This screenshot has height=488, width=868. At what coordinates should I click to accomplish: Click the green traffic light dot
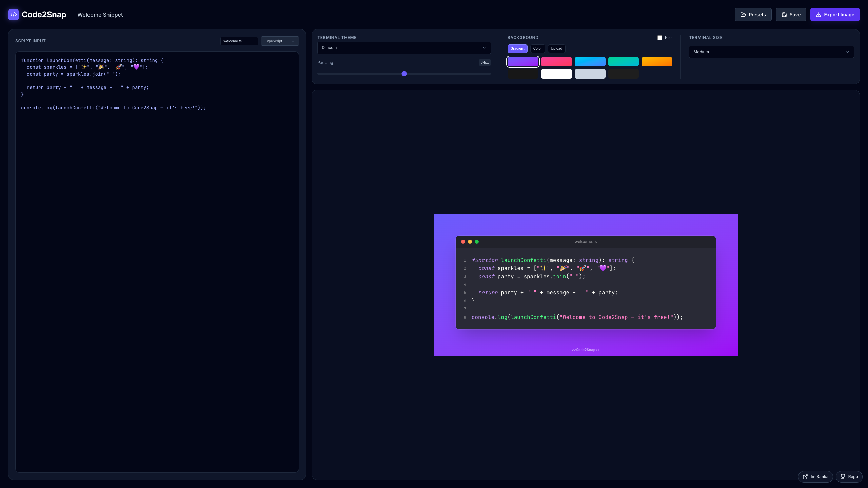coord(477,242)
